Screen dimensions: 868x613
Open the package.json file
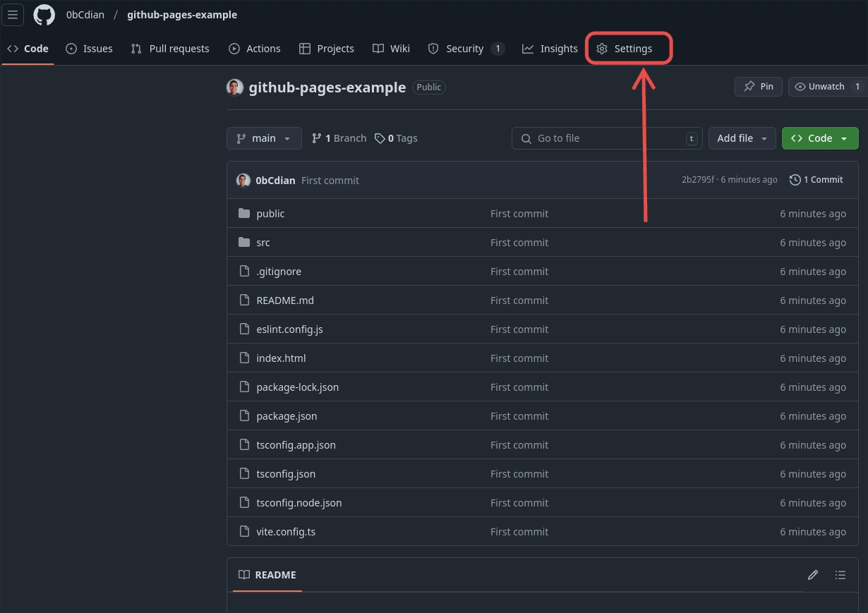287,416
